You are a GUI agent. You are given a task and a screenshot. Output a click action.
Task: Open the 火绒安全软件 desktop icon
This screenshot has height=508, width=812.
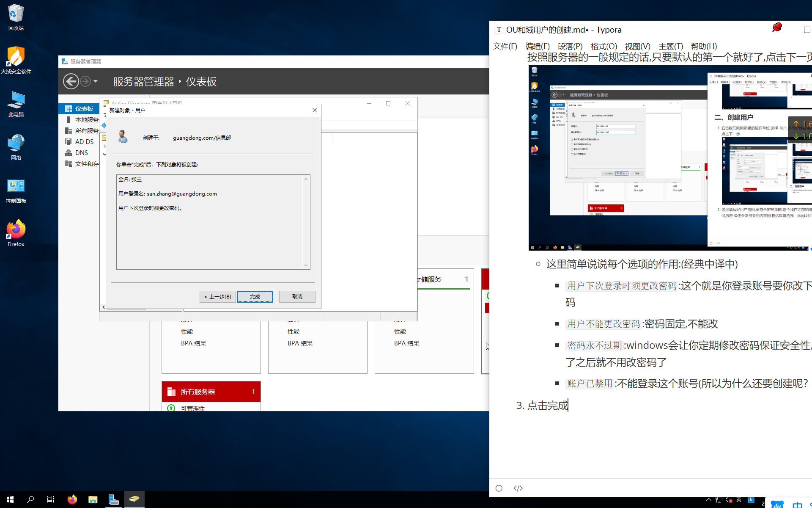click(16, 61)
